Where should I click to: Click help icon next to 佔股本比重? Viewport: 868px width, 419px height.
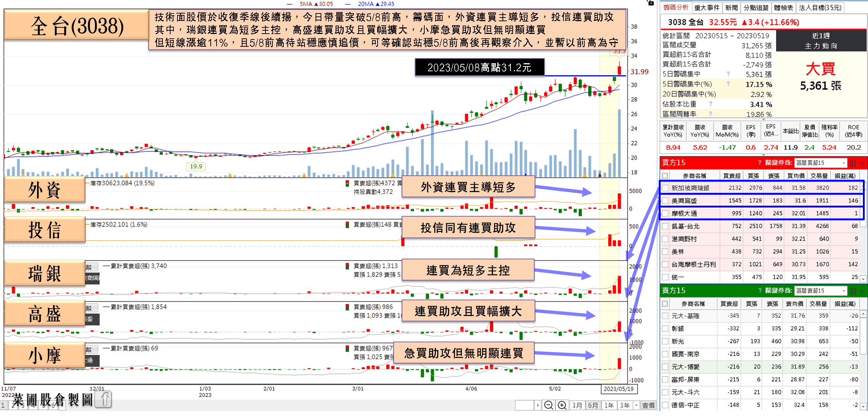(710, 104)
